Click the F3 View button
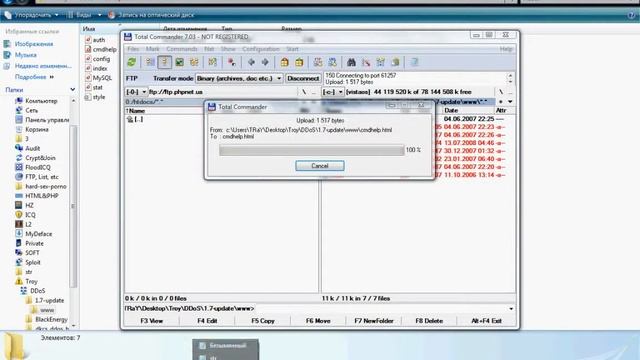Image resolution: width=640 pixels, height=360 pixels. pyautogui.click(x=151, y=321)
